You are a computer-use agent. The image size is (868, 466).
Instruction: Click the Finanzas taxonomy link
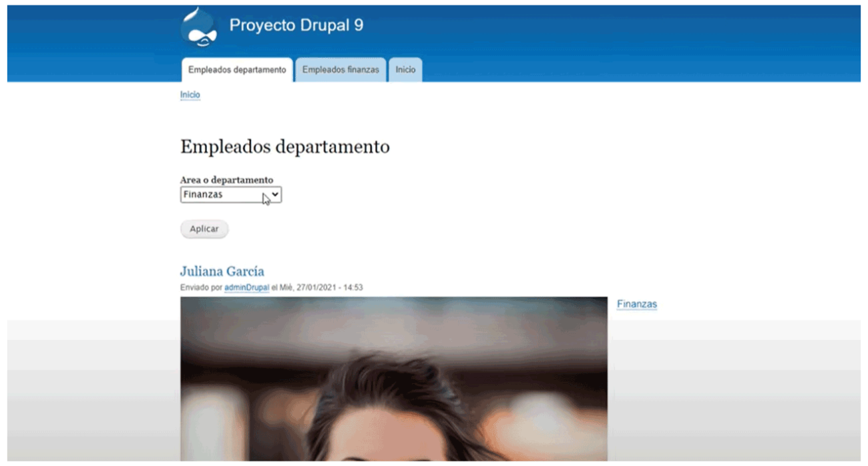[x=637, y=304]
